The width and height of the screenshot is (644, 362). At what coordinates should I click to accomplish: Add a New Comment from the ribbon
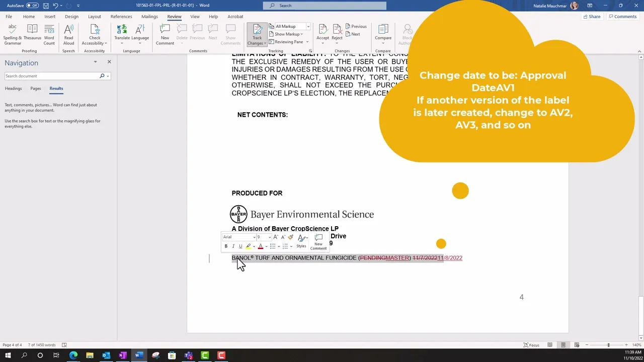[165, 34]
